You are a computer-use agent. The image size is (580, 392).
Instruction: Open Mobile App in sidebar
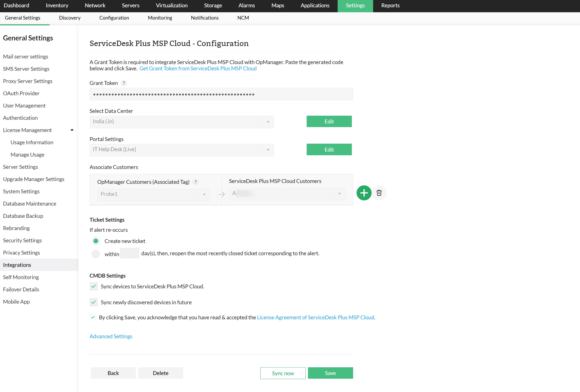click(16, 302)
